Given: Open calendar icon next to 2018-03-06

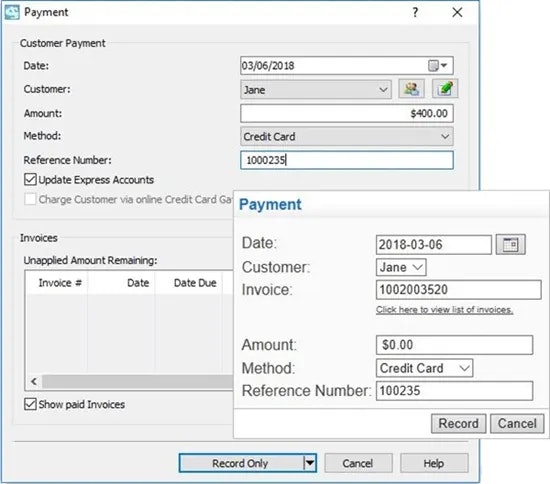Looking at the screenshot, I should (x=510, y=244).
